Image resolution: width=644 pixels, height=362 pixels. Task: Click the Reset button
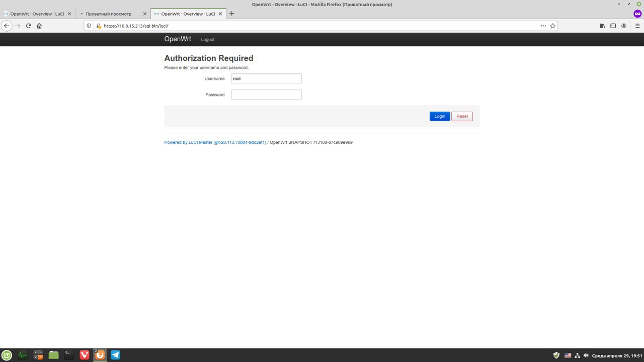pyautogui.click(x=462, y=116)
